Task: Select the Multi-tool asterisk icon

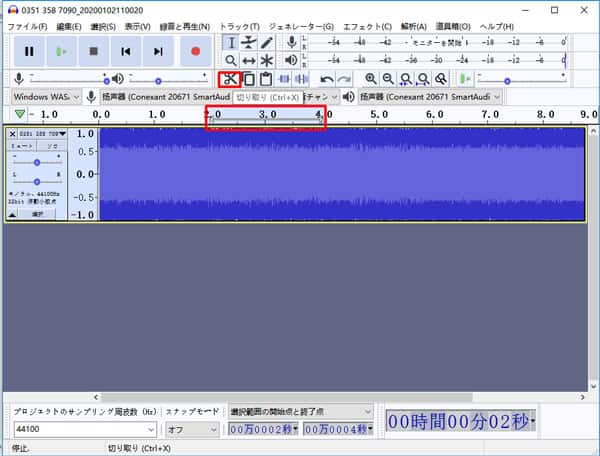Action: (x=266, y=60)
